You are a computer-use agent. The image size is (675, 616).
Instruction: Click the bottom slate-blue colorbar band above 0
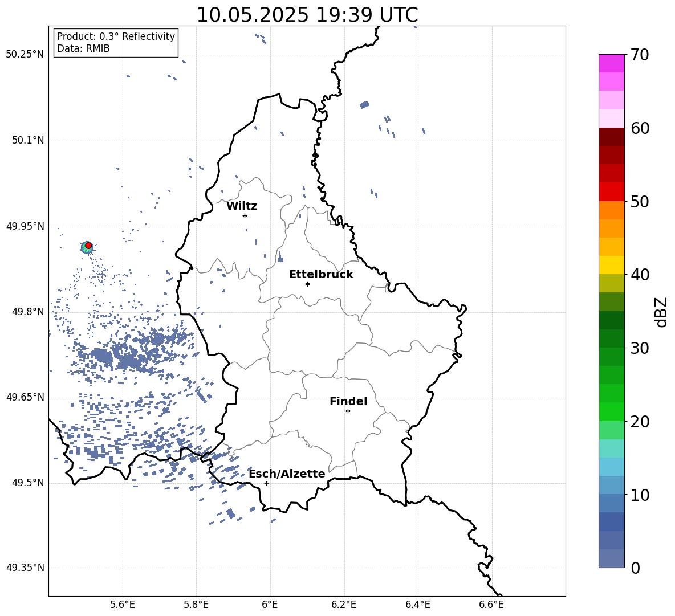pos(612,558)
